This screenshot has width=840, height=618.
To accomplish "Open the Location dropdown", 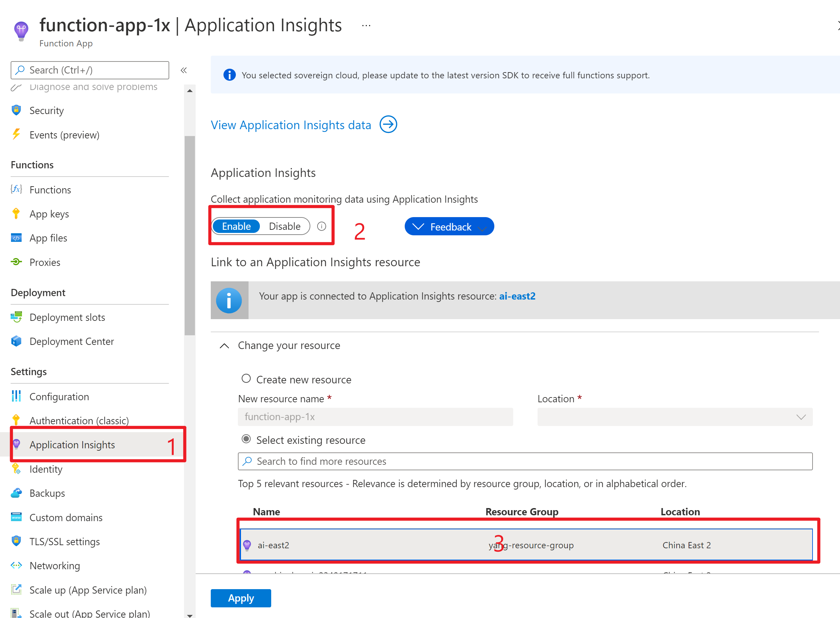I will pos(675,417).
